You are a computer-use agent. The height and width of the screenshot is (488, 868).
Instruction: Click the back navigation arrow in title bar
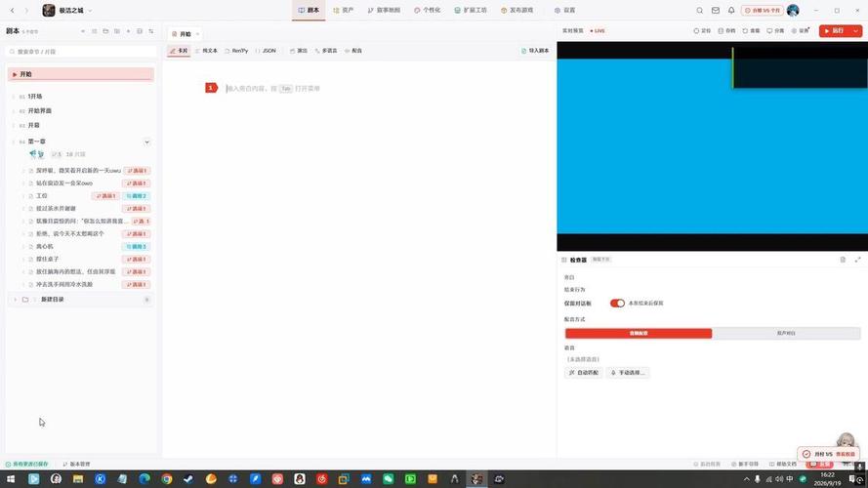[x=12, y=10]
